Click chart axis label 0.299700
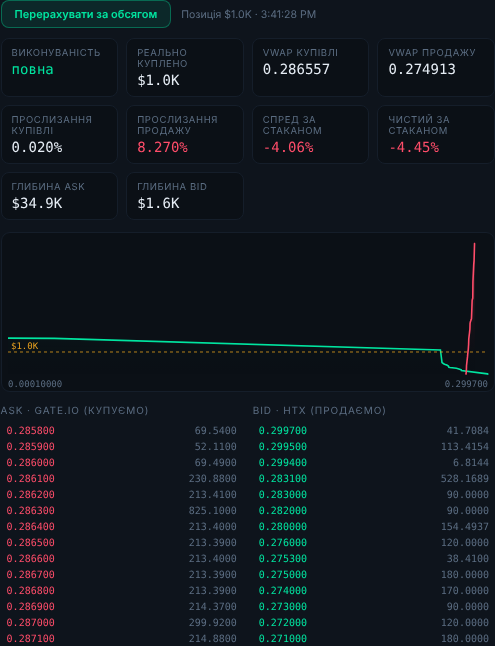Viewport: 495px width, 646px height. pyautogui.click(x=466, y=384)
